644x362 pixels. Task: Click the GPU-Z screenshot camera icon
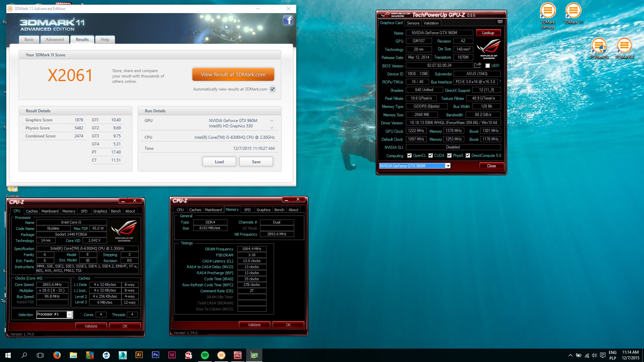500,22
